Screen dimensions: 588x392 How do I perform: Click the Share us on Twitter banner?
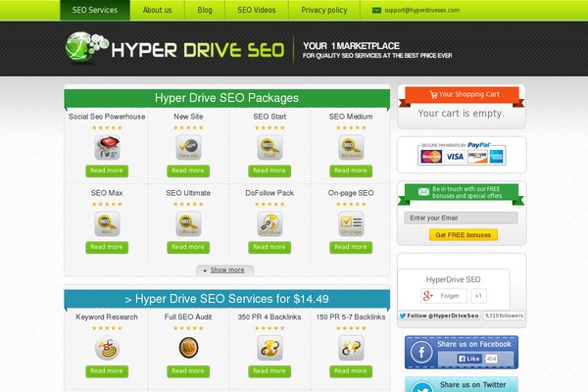(x=462, y=384)
